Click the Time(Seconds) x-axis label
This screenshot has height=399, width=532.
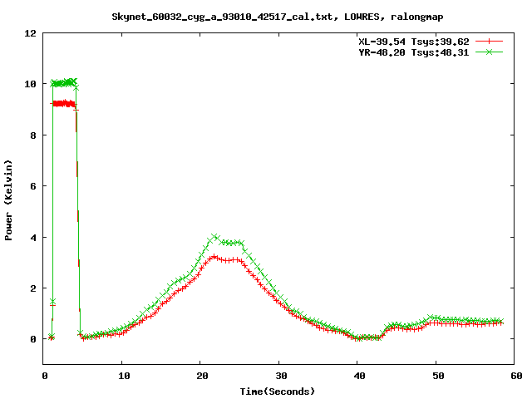point(278,392)
